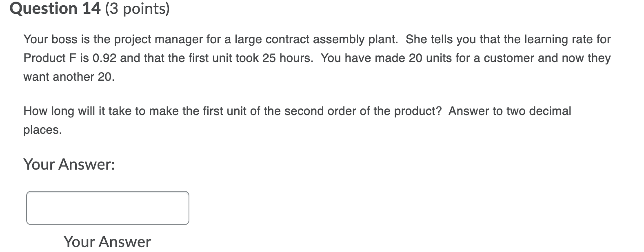Click the 'Your Answer' caption below the box
The height and width of the screenshot is (252, 644).
107,241
